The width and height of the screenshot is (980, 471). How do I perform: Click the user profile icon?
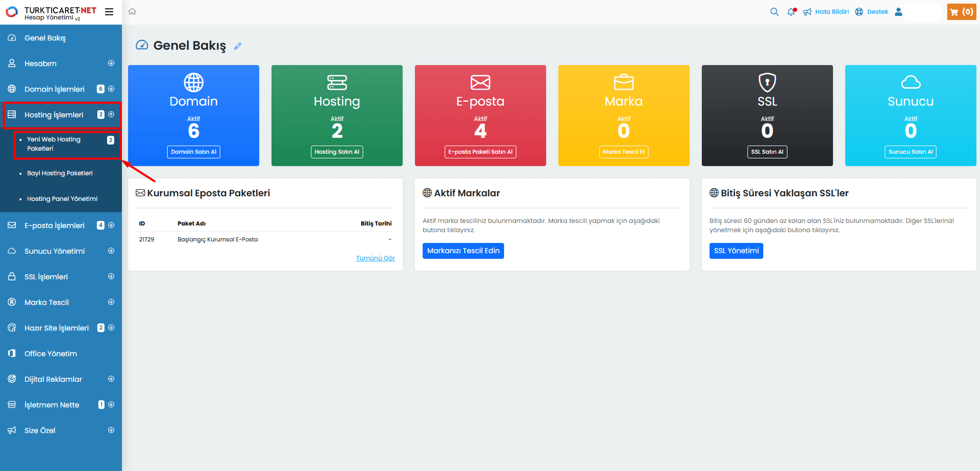[899, 12]
